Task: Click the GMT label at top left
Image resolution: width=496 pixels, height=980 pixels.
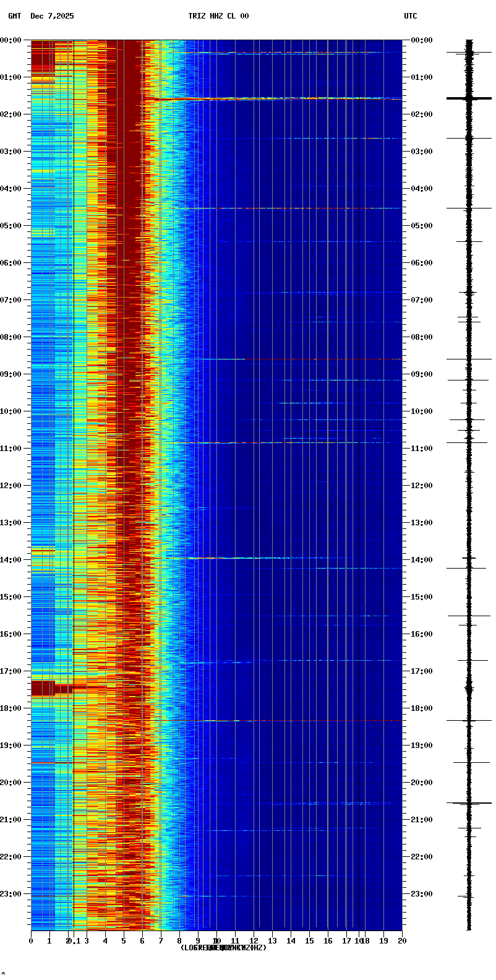Action: [15, 16]
